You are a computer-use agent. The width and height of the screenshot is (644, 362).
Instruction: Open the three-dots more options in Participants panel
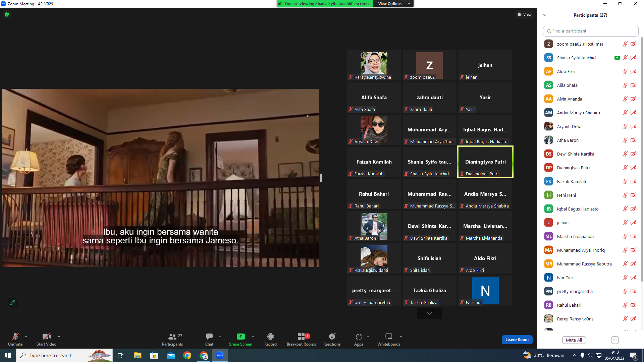click(x=615, y=340)
